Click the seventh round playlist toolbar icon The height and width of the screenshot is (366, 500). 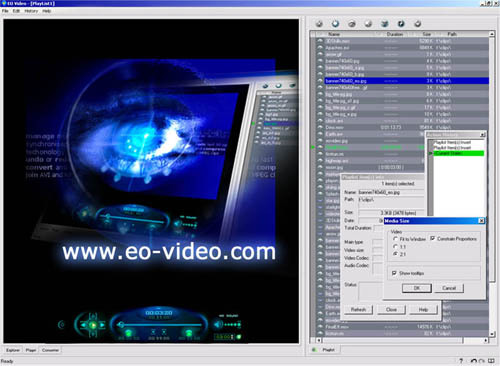417,24
